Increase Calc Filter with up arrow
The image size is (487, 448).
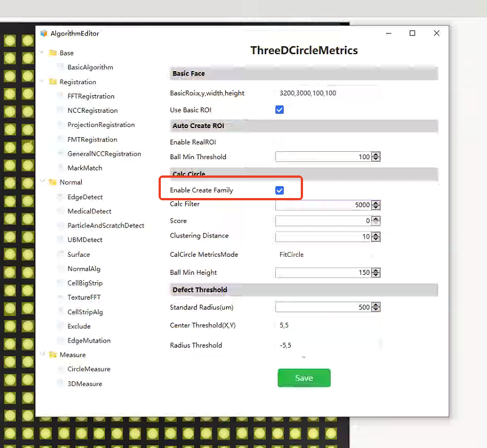click(376, 203)
